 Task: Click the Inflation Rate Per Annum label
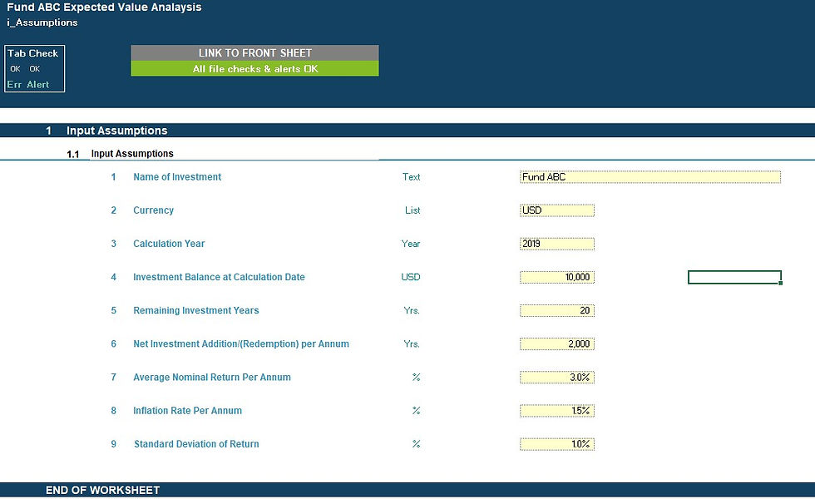(188, 411)
